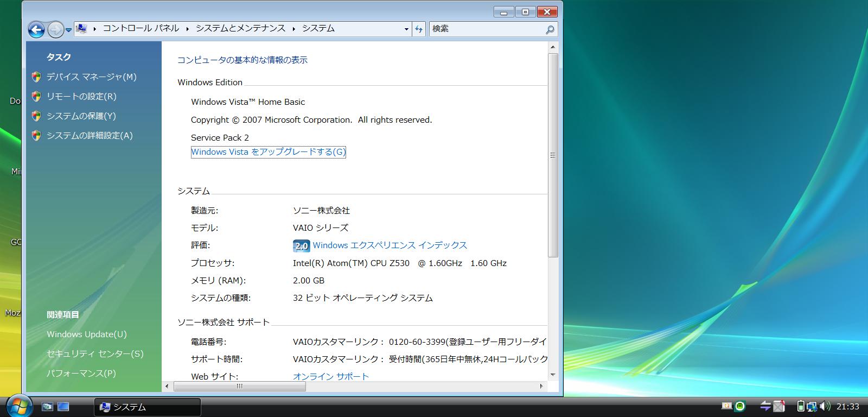This screenshot has height=417, width=868.
Task: Click the magnifier search icon
Action: 550,29
